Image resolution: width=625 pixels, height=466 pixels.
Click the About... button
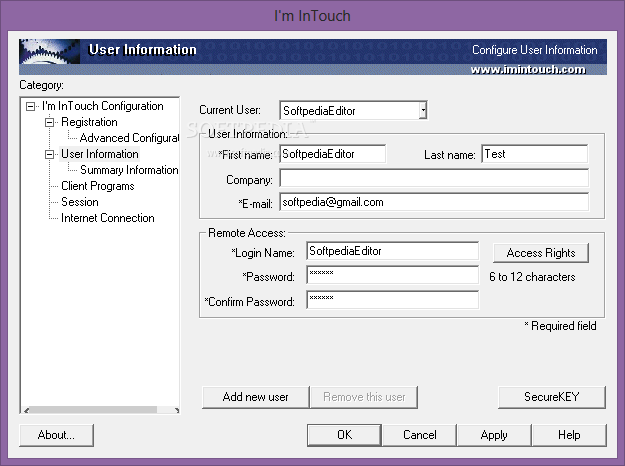(x=56, y=435)
